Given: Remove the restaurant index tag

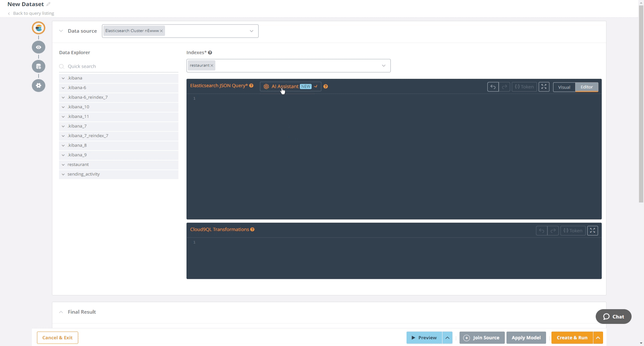Looking at the screenshot, I should point(212,65).
